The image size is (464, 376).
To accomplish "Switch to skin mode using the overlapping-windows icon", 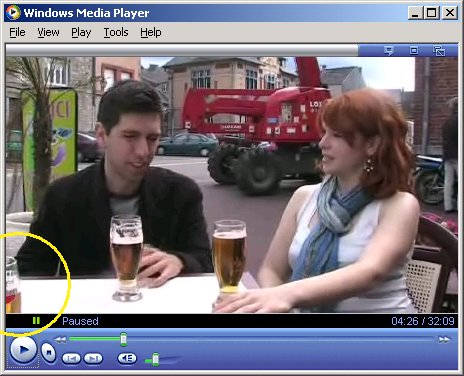I will pyautogui.click(x=439, y=51).
